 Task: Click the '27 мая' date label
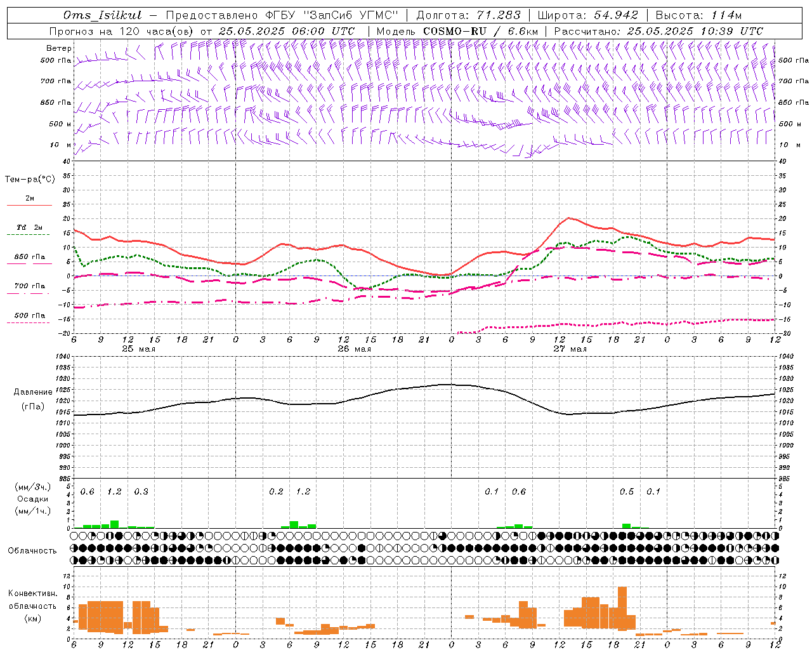tap(570, 349)
